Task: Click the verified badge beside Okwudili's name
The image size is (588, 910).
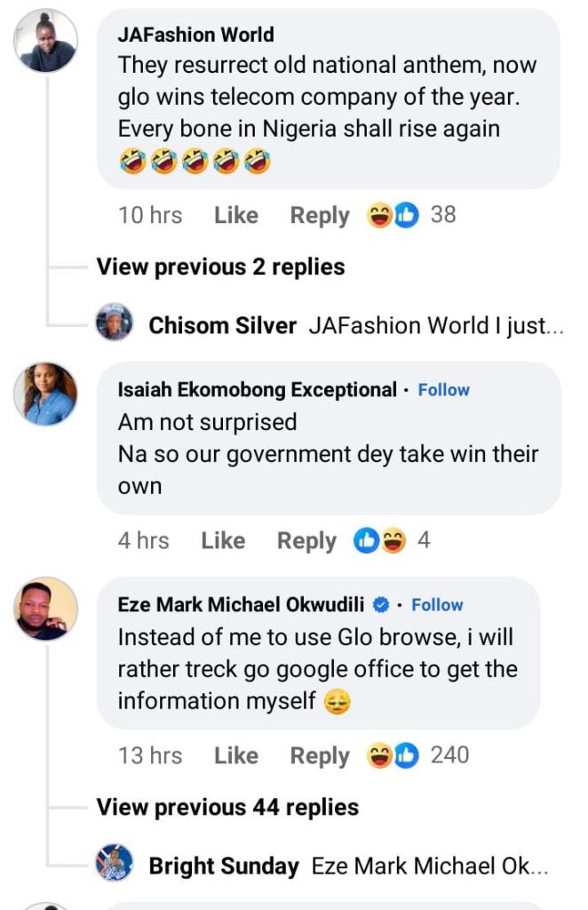Action: [381, 605]
